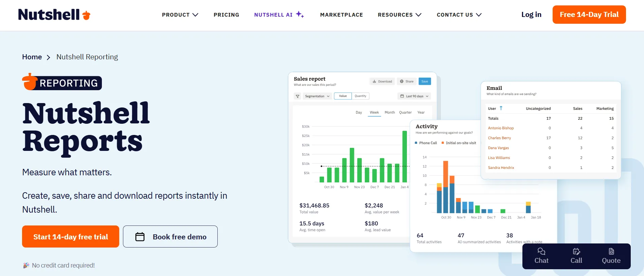Click the 47 AI-summarized activities figure
The image size is (644, 276).
click(461, 235)
